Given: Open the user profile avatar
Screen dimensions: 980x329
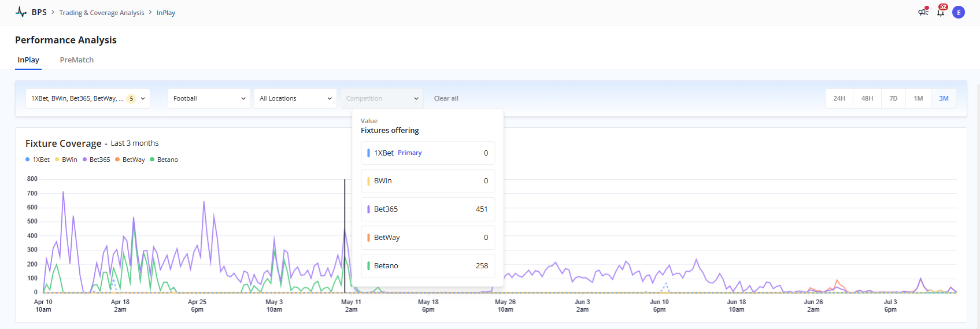Looking at the screenshot, I should pyautogui.click(x=959, y=12).
